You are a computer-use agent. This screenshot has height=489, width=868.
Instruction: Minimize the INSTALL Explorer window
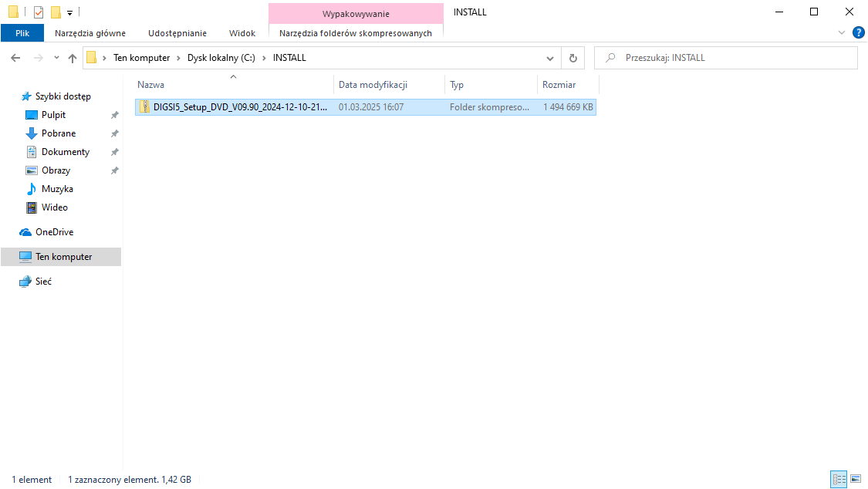click(x=779, y=12)
